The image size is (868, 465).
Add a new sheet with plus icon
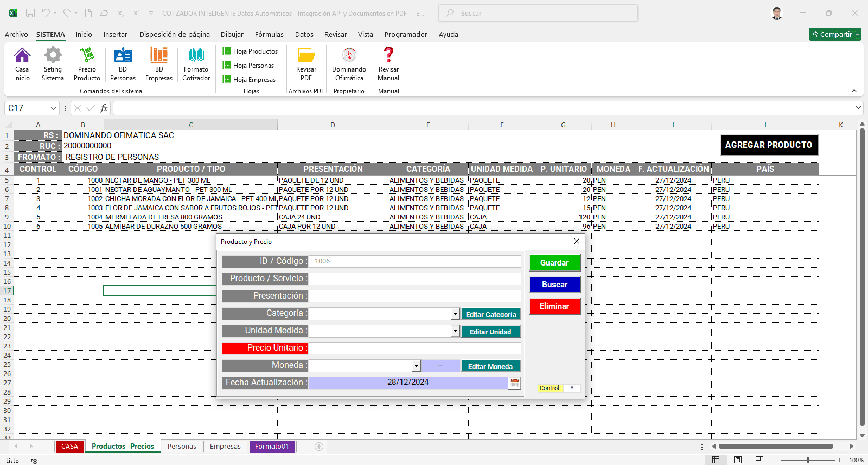point(319,447)
